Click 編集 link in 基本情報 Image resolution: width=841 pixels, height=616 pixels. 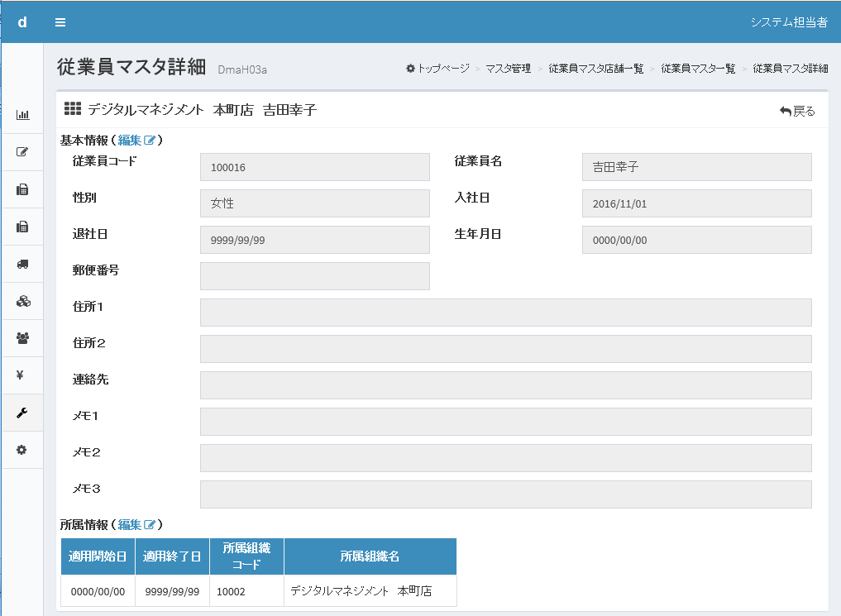click(130, 141)
